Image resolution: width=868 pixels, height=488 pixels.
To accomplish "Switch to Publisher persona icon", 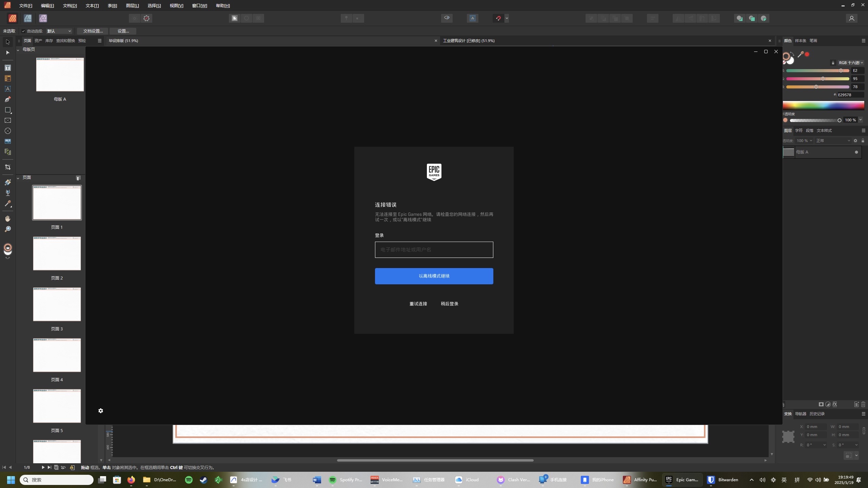I will pyautogui.click(x=13, y=18).
